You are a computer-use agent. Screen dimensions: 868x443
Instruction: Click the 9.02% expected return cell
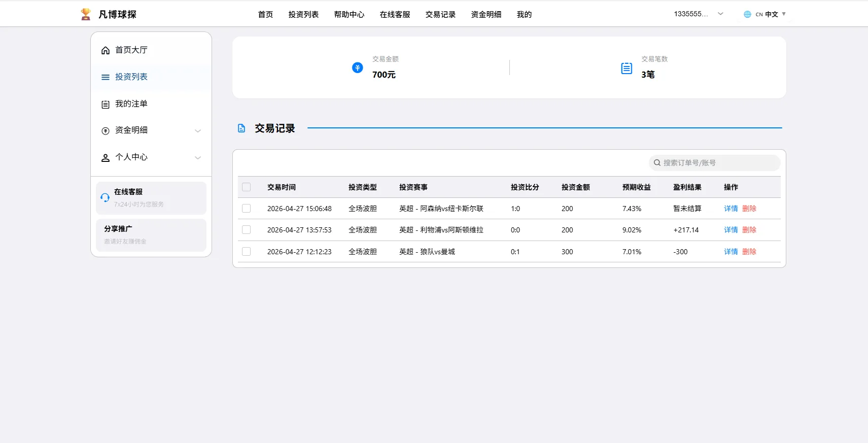click(632, 230)
